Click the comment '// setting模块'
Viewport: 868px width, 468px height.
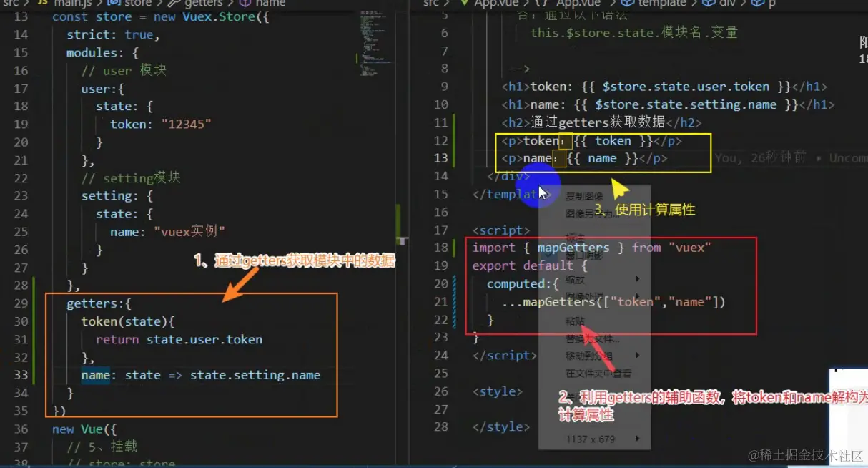pyautogui.click(x=131, y=178)
